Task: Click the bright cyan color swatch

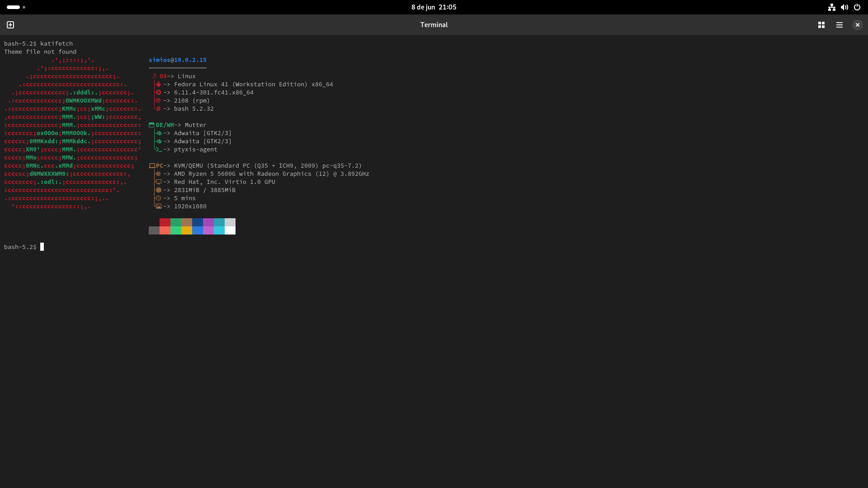Action: (x=219, y=230)
